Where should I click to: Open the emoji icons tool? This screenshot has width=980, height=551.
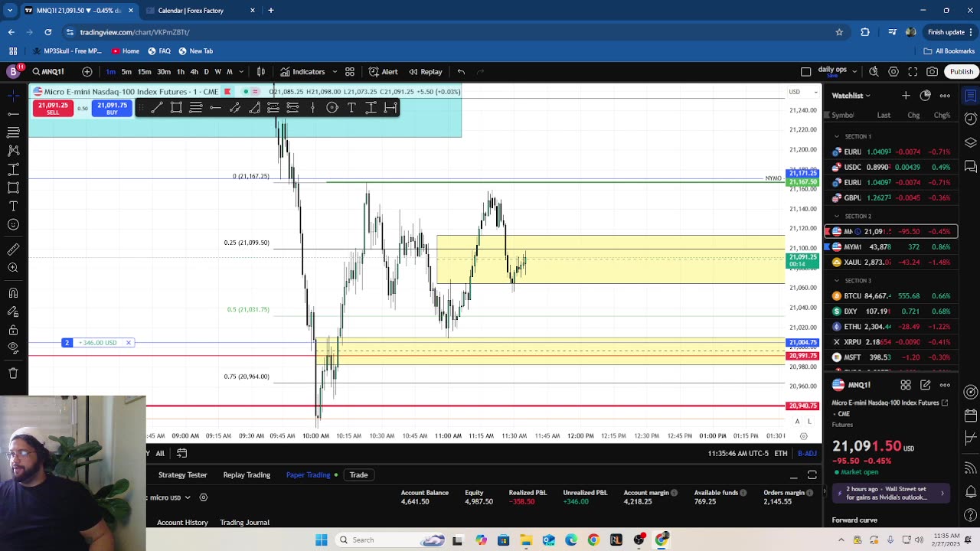coord(13,225)
